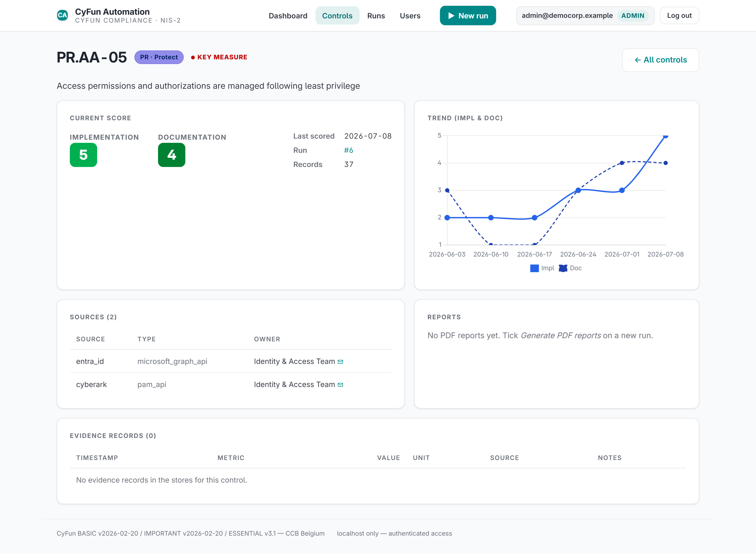Click the evidence SOURCE column header
This screenshot has height=554, width=756.
(x=504, y=458)
